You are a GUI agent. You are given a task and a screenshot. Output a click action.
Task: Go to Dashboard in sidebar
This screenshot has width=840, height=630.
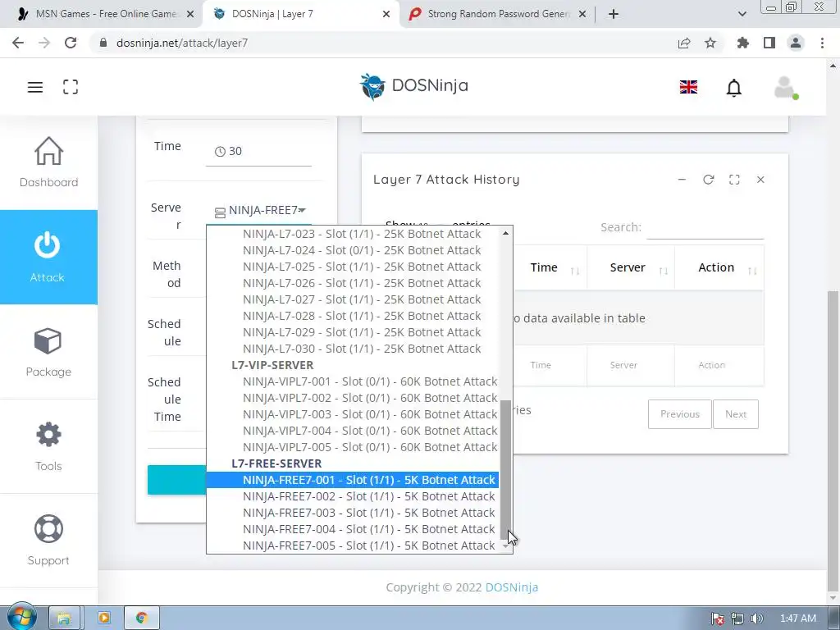(x=48, y=162)
